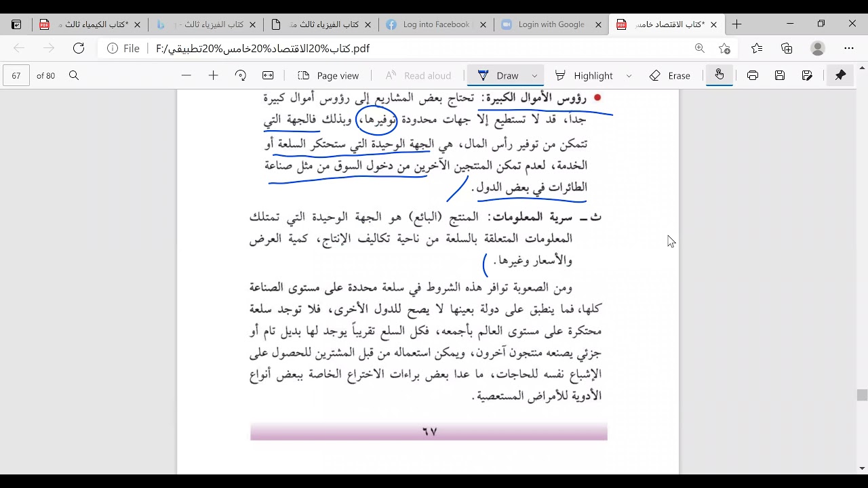
Task: Save the PDF as a copy
Action: click(807, 75)
